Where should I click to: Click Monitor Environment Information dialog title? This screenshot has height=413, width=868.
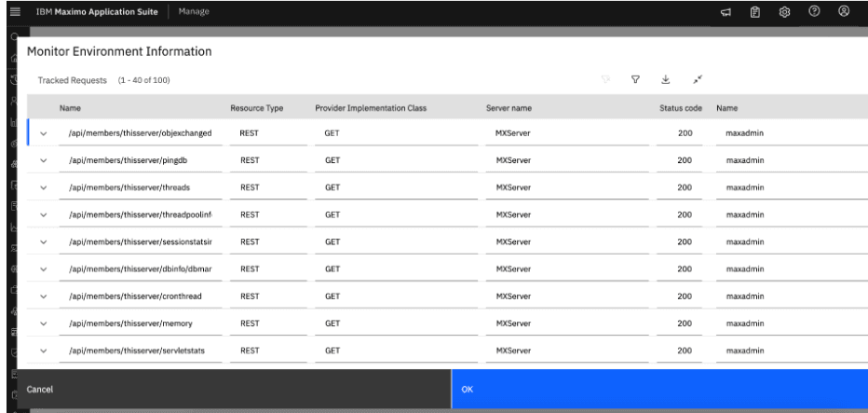(119, 51)
